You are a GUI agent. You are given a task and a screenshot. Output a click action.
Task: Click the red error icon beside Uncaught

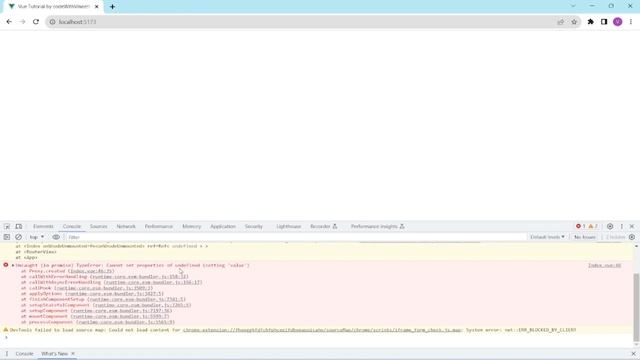pyautogui.click(x=6, y=265)
